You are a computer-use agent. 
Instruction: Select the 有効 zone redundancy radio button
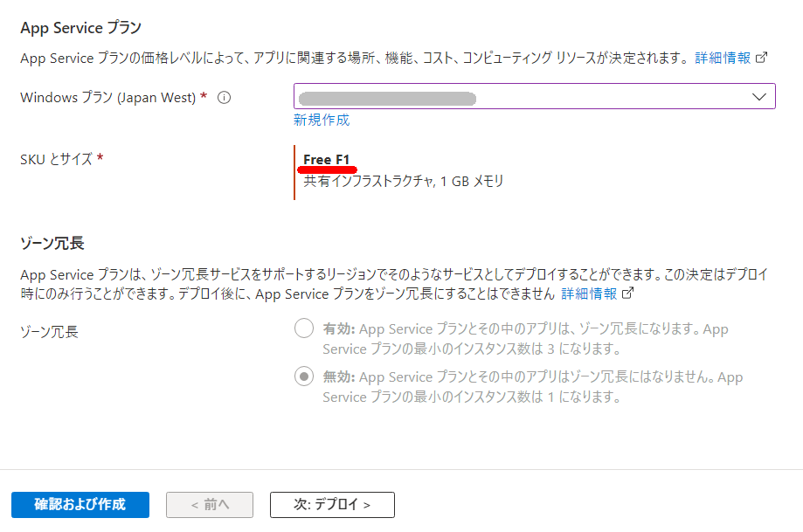[304, 329]
